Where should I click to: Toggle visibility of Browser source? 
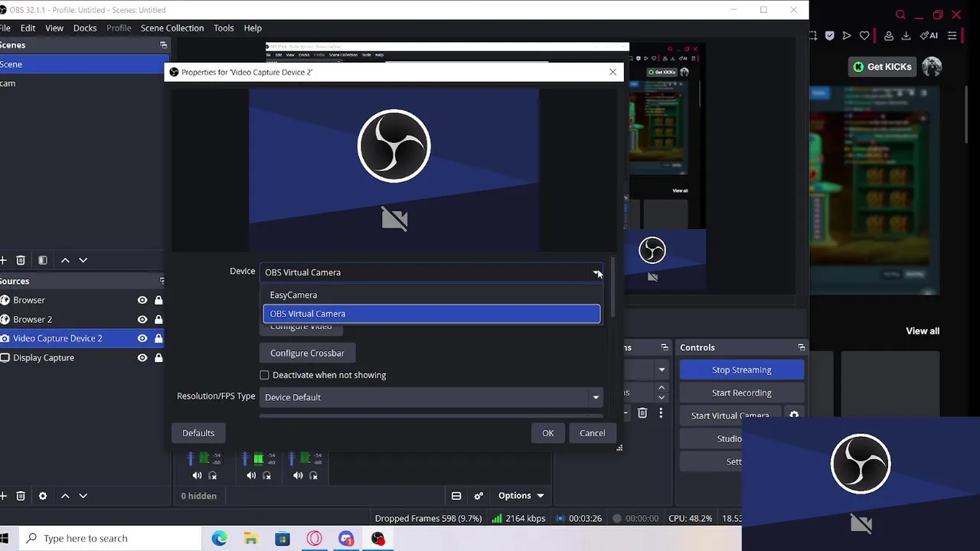click(x=142, y=300)
